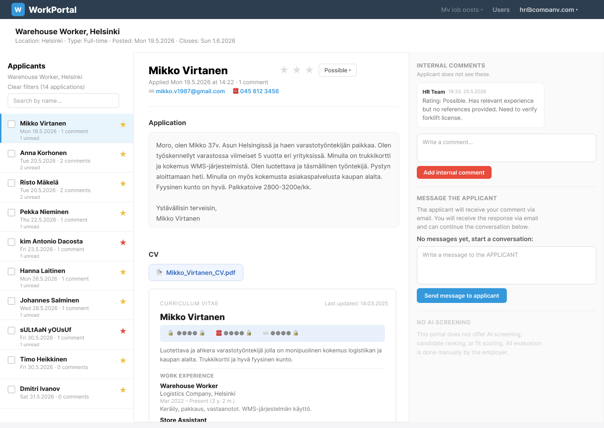This screenshot has width=604, height=428.
Task: Click the star beside Timo Heikkinen
Action: (123, 361)
